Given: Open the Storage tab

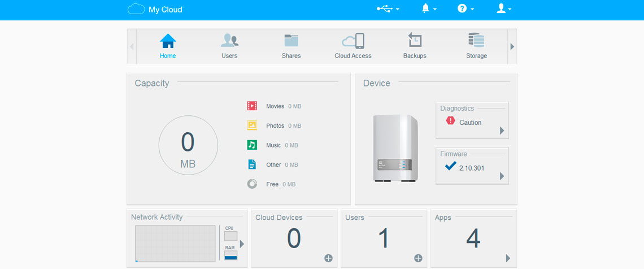Looking at the screenshot, I should 476,46.
